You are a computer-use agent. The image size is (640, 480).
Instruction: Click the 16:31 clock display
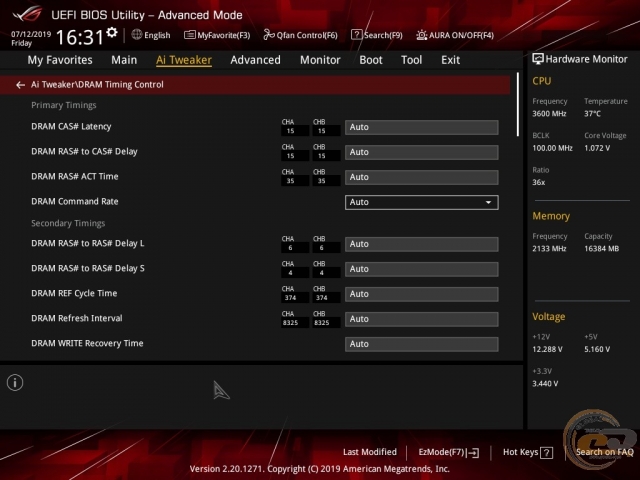80,37
